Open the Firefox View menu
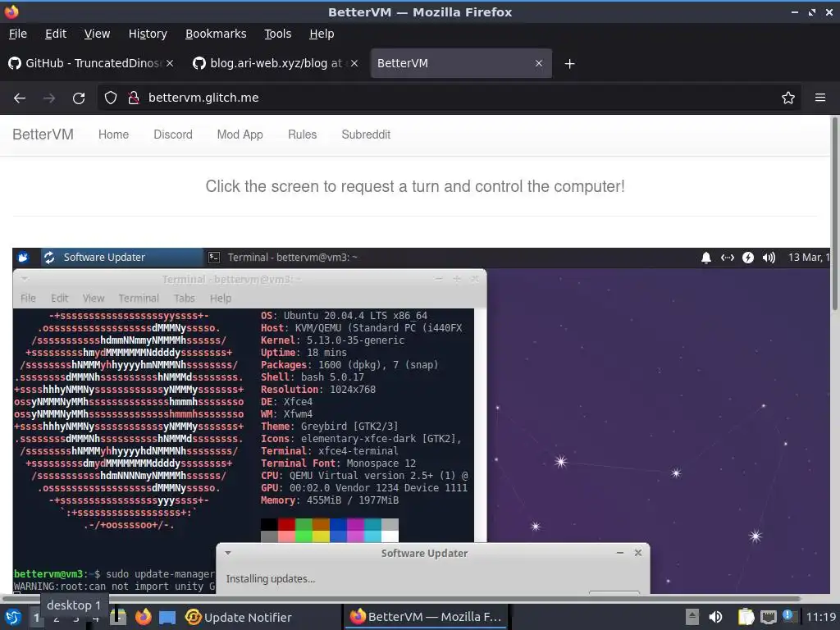Viewport: 840px width, 630px height. pyautogui.click(x=97, y=34)
